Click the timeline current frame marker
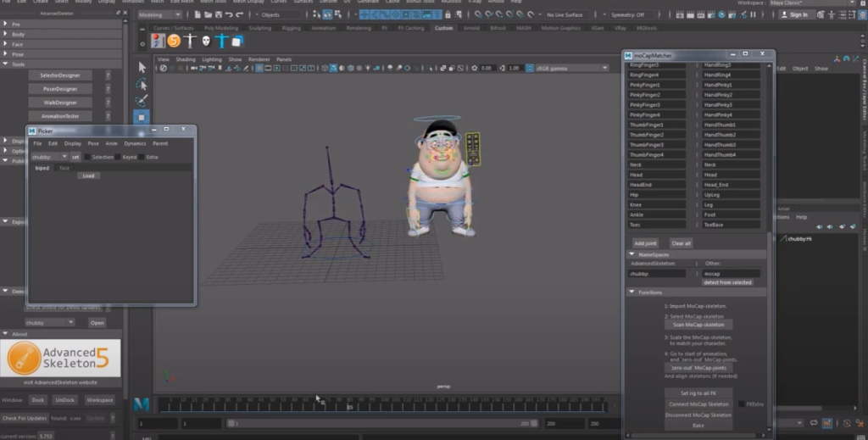Image resolution: width=868 pixels, height=440 pixels. point(349,405)
